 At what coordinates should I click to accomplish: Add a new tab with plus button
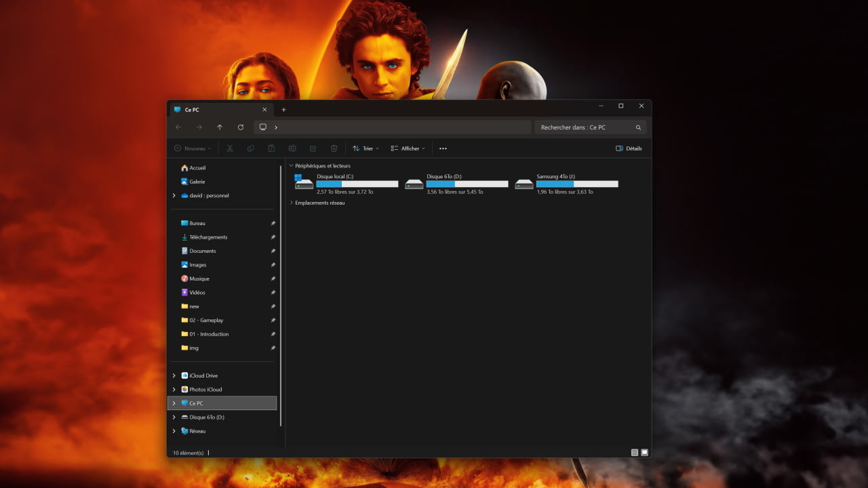coord(283,110)
